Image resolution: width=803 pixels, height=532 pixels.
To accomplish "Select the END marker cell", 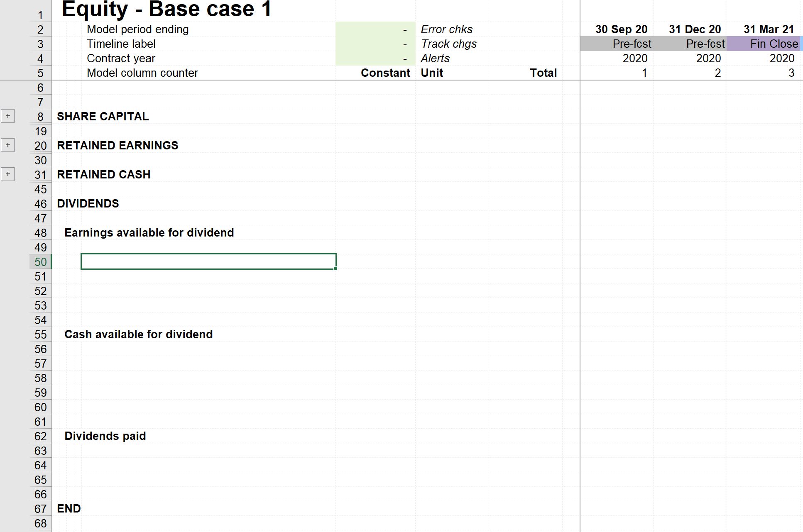I will coord(69,509).
